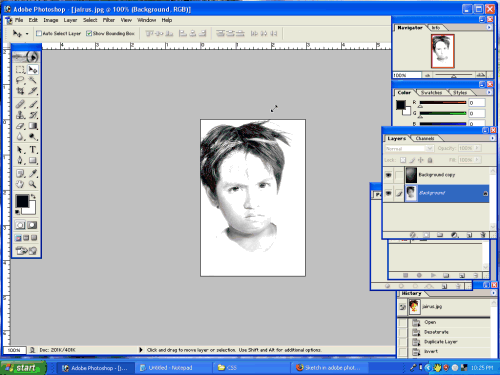Switch to the Channels tab
Image resolution: width=500 pixels, height=375 pixels.
pyautogui.click(x=425, y=138)
